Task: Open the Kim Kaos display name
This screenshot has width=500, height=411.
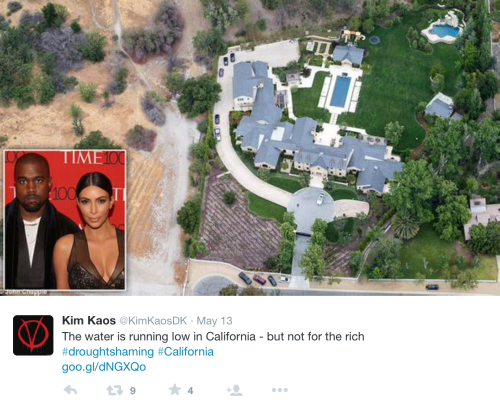Action: 89,320
